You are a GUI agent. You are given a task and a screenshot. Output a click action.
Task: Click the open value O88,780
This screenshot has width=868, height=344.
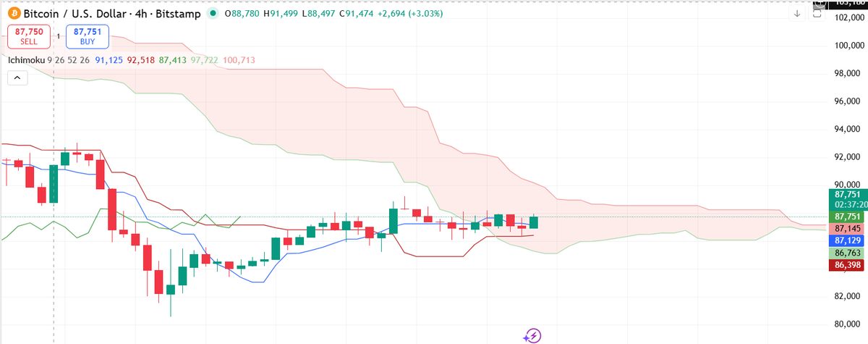243,14
